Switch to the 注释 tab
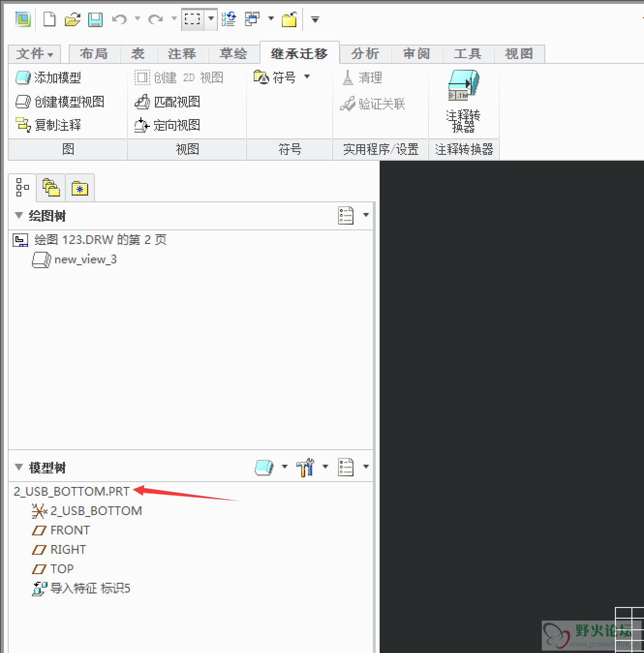 pos(182,54)
